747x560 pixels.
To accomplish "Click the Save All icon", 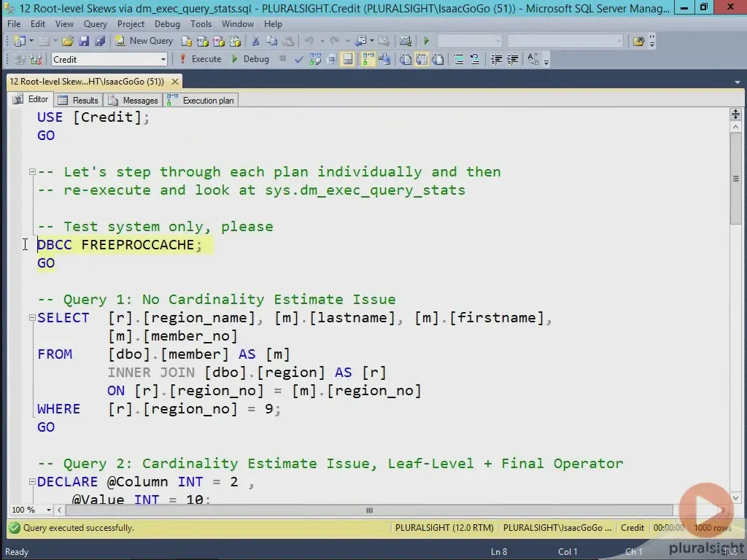I will coord(100,41).
